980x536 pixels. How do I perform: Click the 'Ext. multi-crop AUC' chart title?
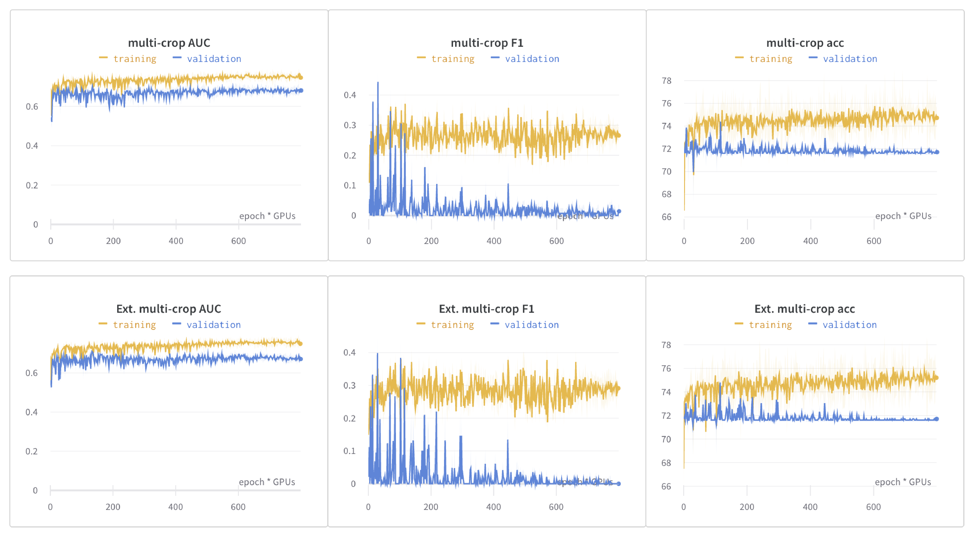[x=168, y=309]
